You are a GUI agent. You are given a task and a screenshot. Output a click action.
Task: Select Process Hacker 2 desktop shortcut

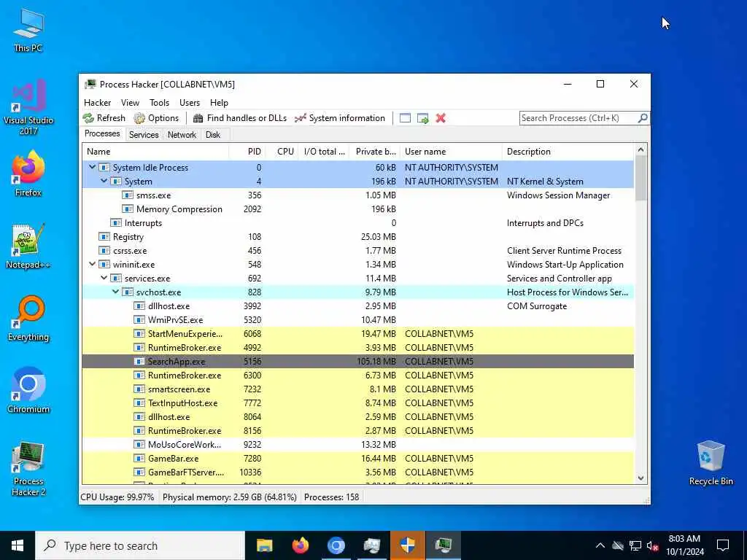tap(28, 469)
